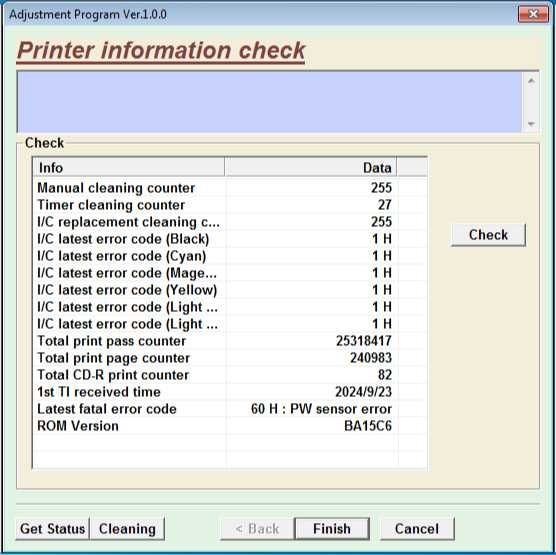Click the date 2024/9/23
This screenshot has width=556, height=555.
click(363, 392)
